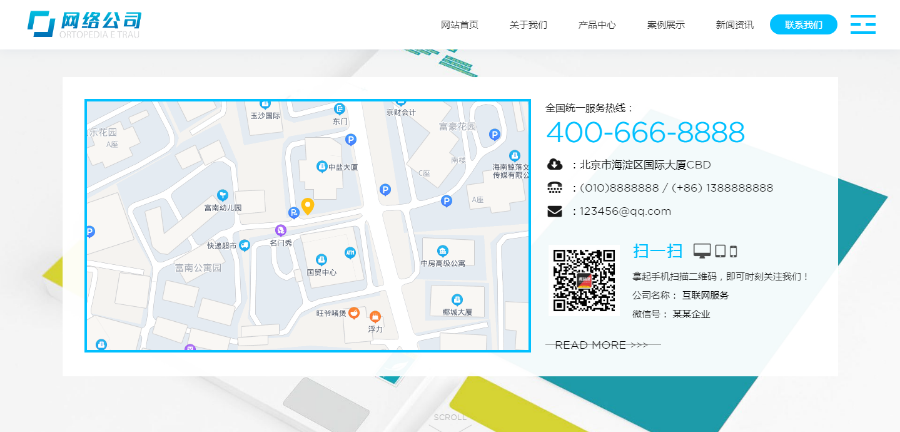Click the 123456@qq.com email address
This screenshot has width=900, height=432.
click(x=625, y=211)
